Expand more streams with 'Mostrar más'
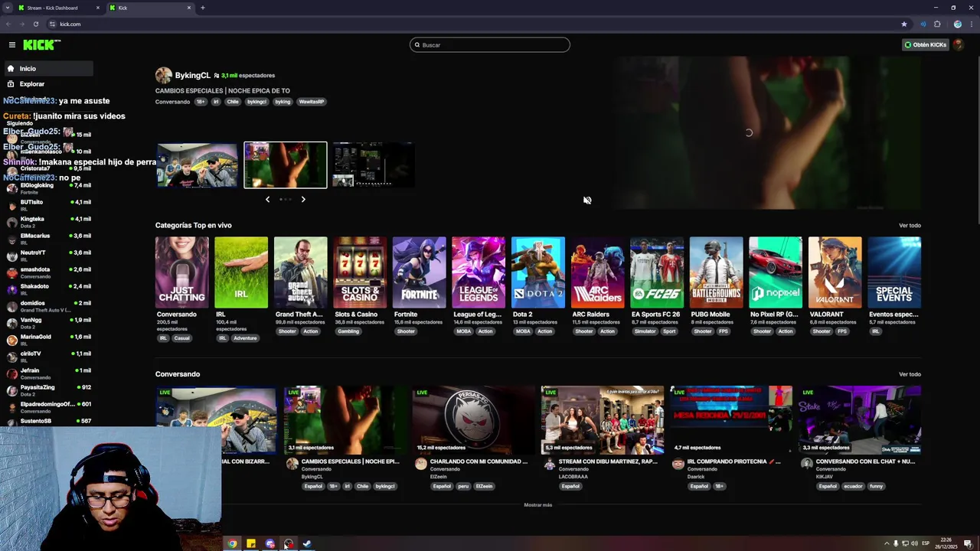Screen dimensions: 980x551 [537, 505]
